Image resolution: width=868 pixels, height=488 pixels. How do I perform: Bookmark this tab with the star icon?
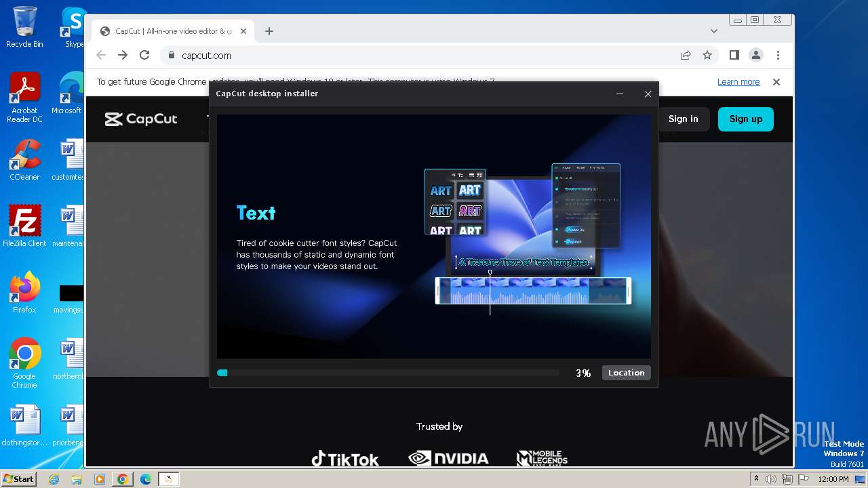pyautogui.click(x=707, y=56)
